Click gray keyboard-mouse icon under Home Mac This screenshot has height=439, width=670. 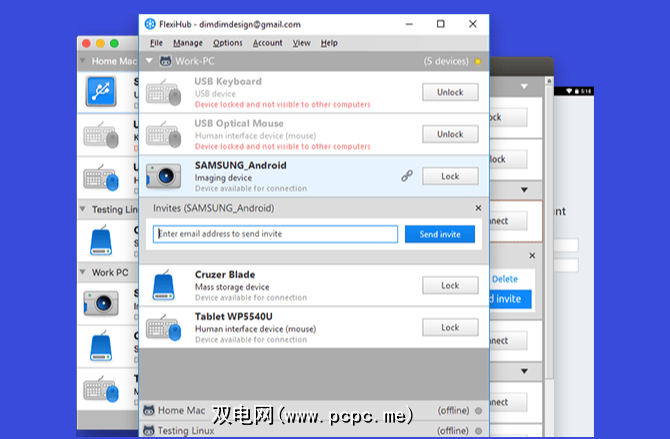tap(101, 135)
